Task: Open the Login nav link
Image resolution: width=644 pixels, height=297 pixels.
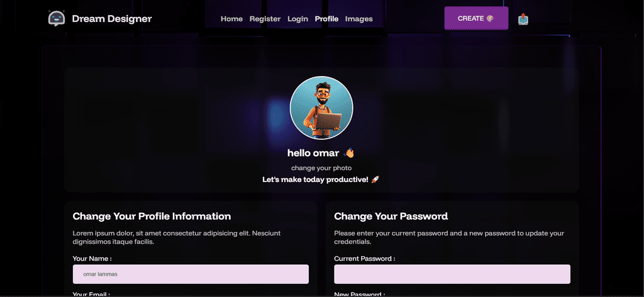Action: (297, 19)
